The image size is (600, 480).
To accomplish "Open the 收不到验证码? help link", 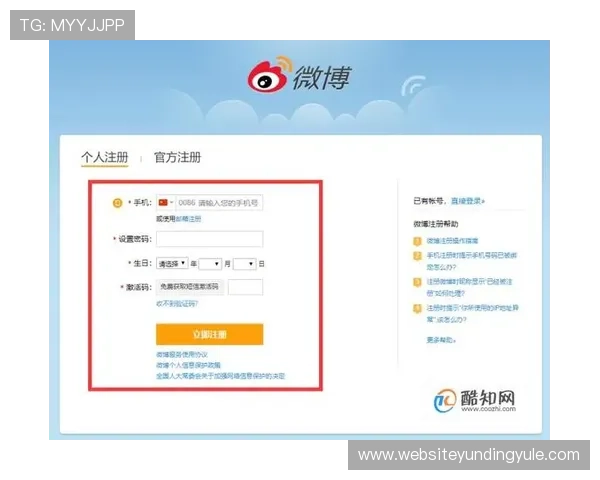I will tap(177, 304).
